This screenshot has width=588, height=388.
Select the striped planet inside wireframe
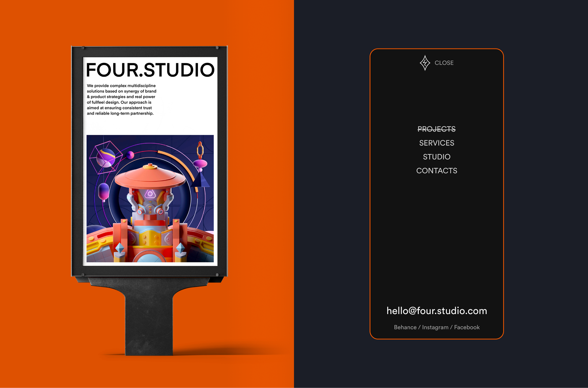pyautogui.click(x=106, y=158)
